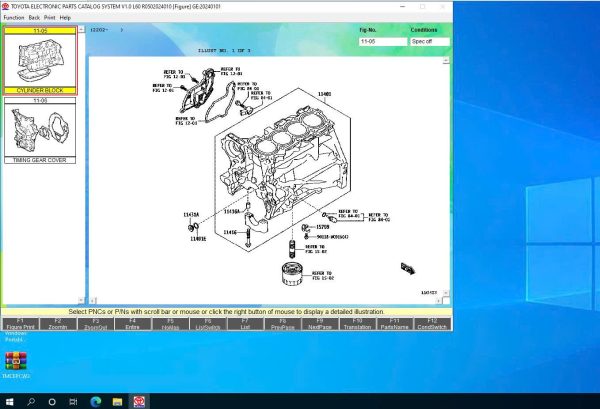The width and height of the screenshot is (600, 409).
Task: Open the Function menu
Action: pyautogui.click(x=14, y=18)
